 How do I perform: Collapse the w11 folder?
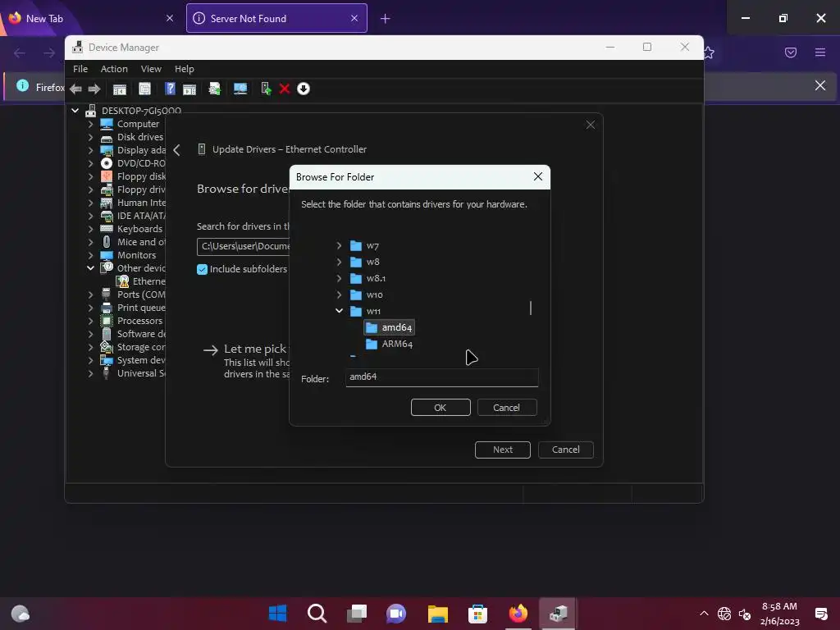pos(339,311)
